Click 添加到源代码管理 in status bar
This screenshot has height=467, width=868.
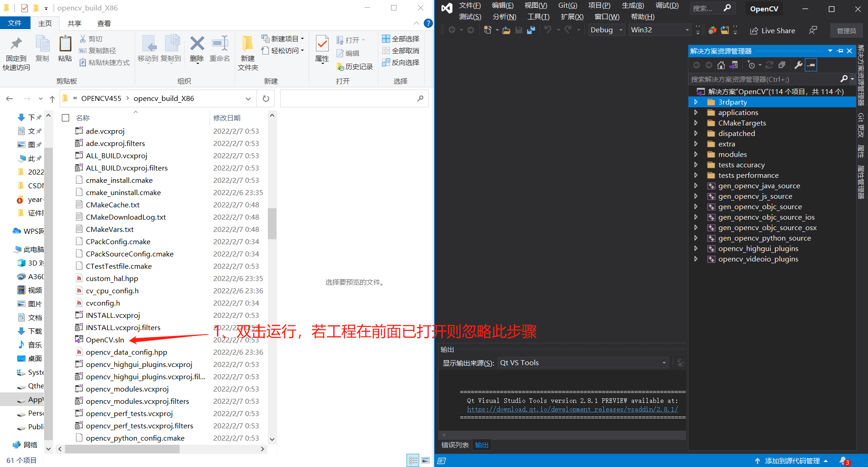[x=792, y=461]
